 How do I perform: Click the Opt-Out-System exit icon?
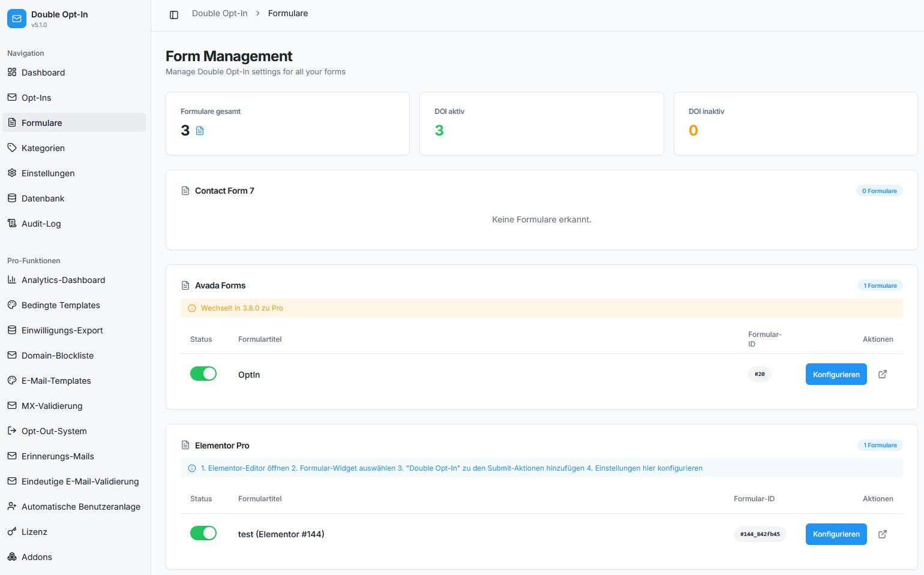click(x=12, y=431)
